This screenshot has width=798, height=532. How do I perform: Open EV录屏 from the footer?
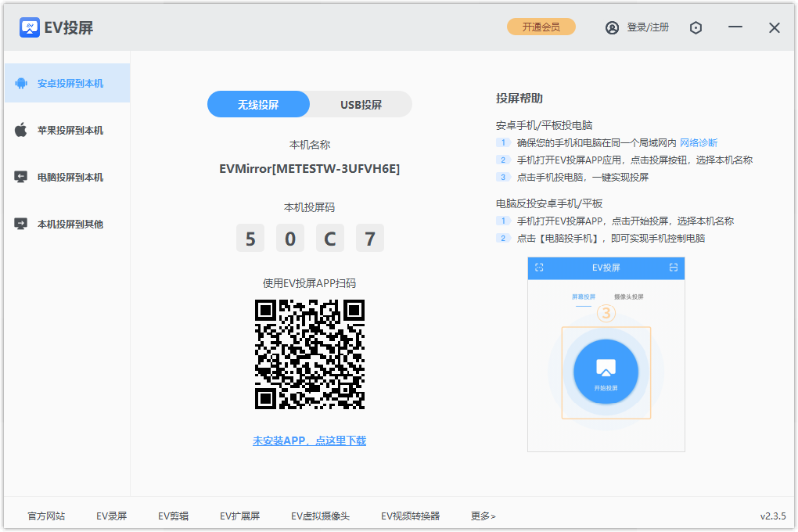tap(111, 516)
